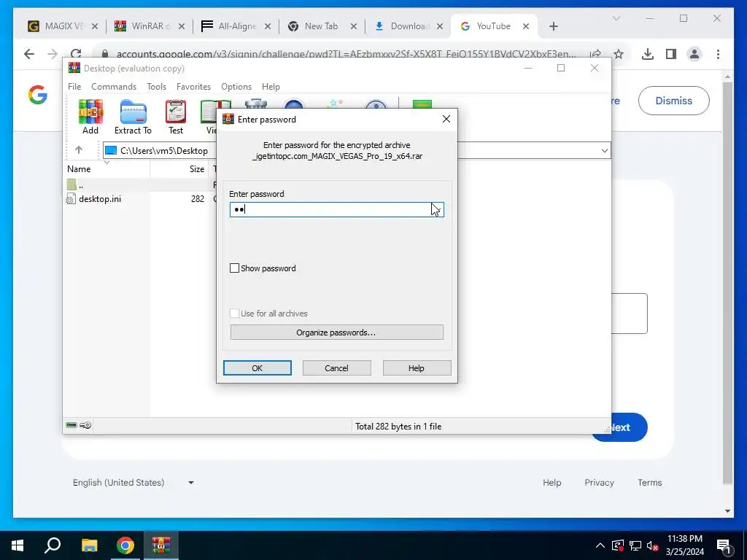Click the disk drive icon in WinRAR status bar
This screenshot has width=747, height=560.
click(71, 425)
